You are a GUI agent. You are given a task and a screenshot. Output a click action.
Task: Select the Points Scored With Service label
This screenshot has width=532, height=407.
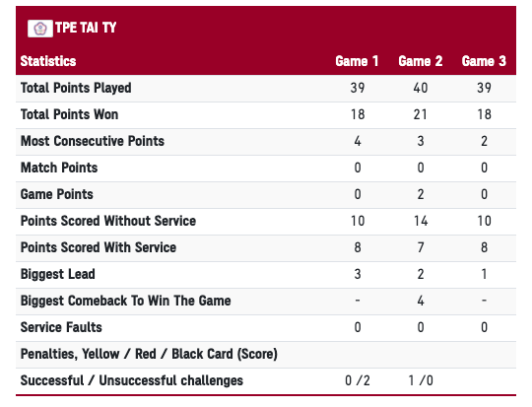tap(99, 247)
